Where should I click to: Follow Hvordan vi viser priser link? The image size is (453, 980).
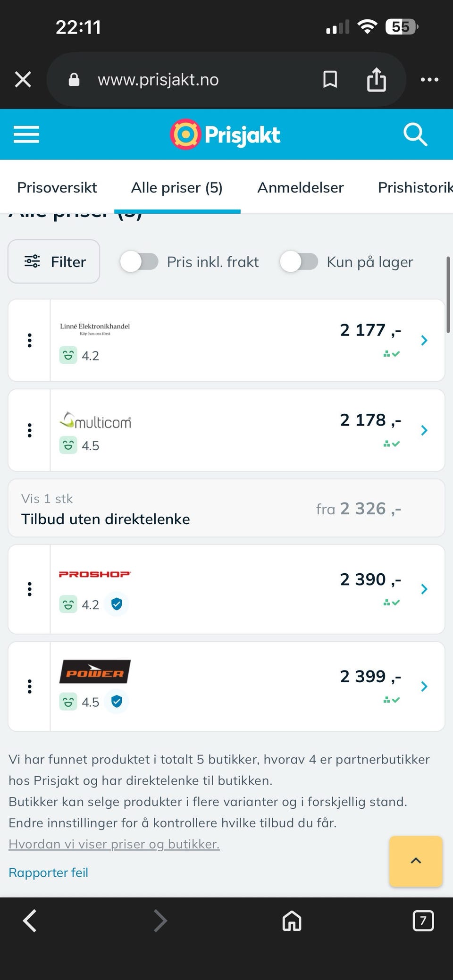pyautogui.click(x=114, y=844)
